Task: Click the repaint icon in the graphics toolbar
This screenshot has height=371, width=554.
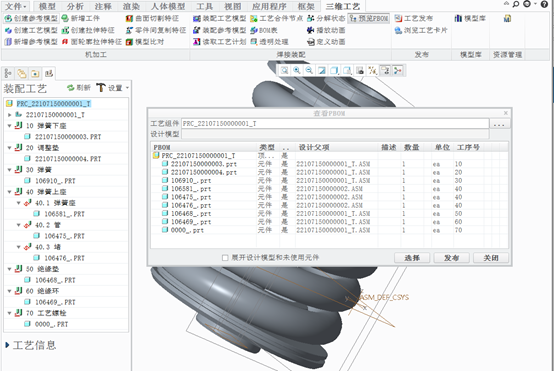Action: (x=322, y=70)
